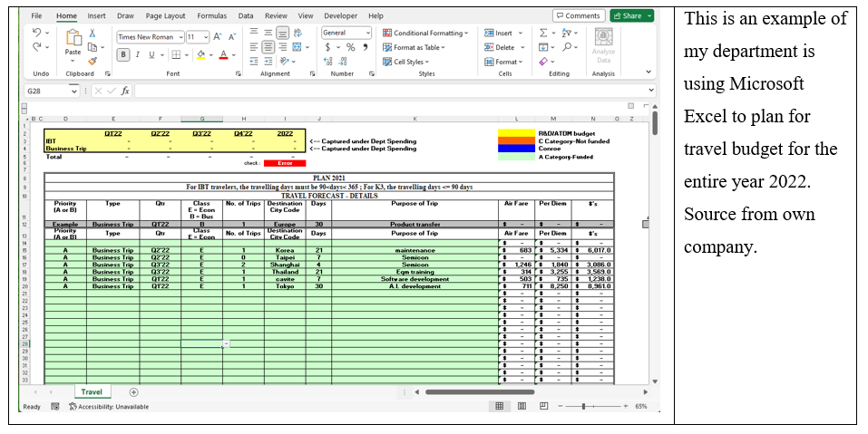Click the Comments button
Screen dimensions: 868x434
579,15
